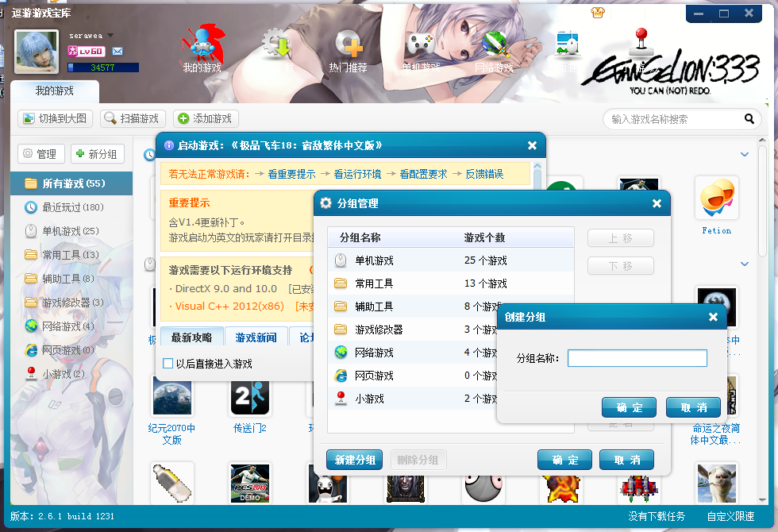Viewport: 778px width, 532px height.
Task: Select 常用工具 row in 分组管理 list
Action: [x=451, y=283]
